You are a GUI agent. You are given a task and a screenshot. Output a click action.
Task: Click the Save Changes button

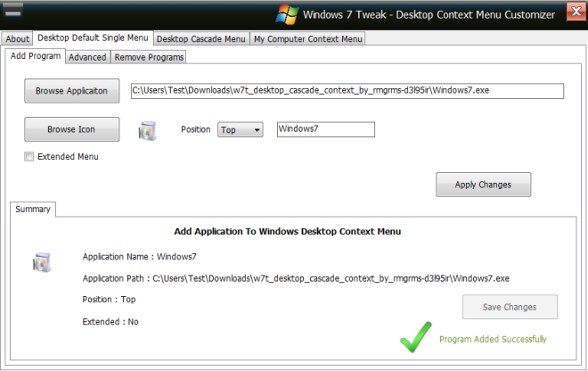pyautogui.click(x=510, y=307)
